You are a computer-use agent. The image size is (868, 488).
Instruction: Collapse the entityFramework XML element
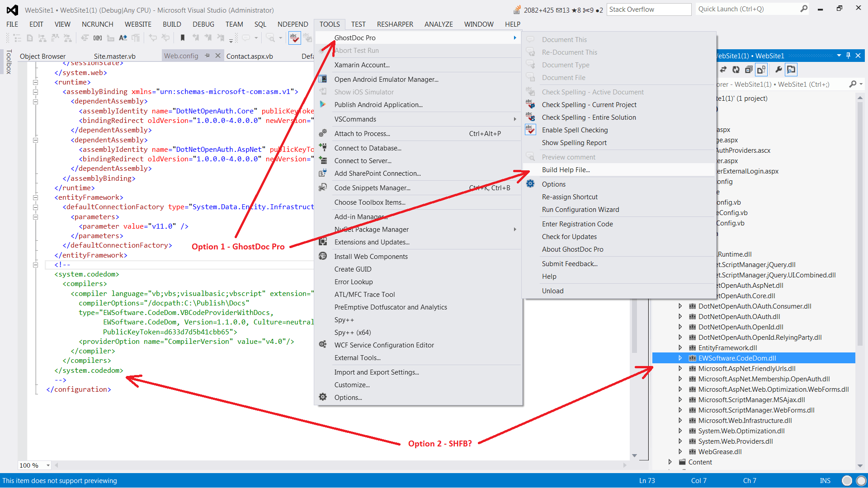(36, 197)
